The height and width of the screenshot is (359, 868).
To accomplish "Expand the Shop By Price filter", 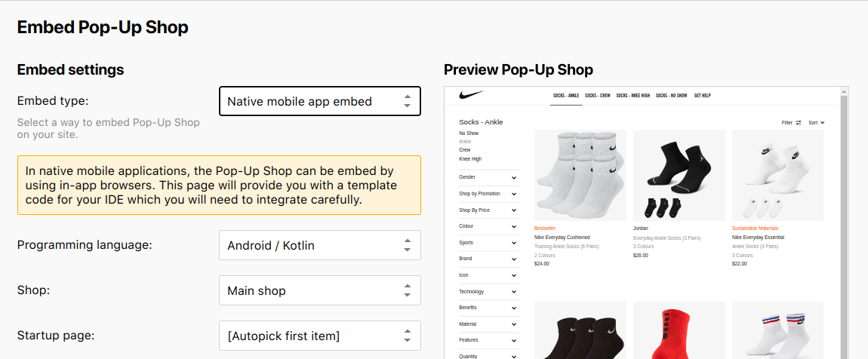I will tap(488, 210).
